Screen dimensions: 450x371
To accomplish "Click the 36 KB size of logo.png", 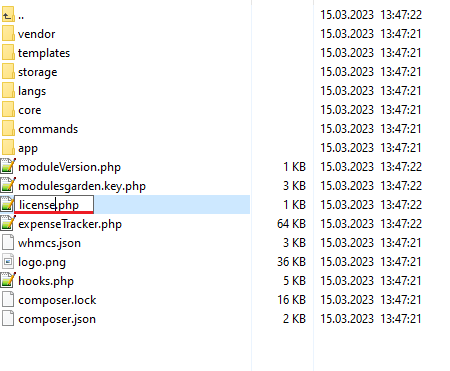I will (x=292, y=262).
